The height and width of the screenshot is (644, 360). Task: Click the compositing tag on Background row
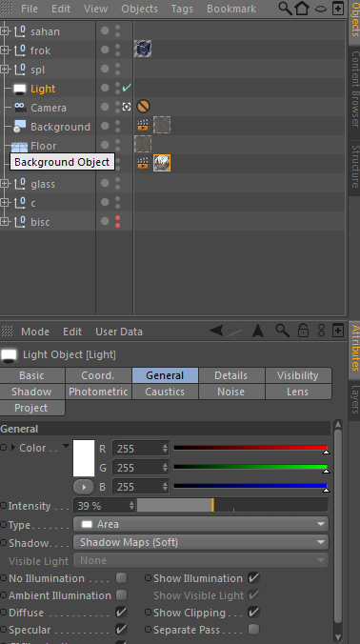point(143,125)
